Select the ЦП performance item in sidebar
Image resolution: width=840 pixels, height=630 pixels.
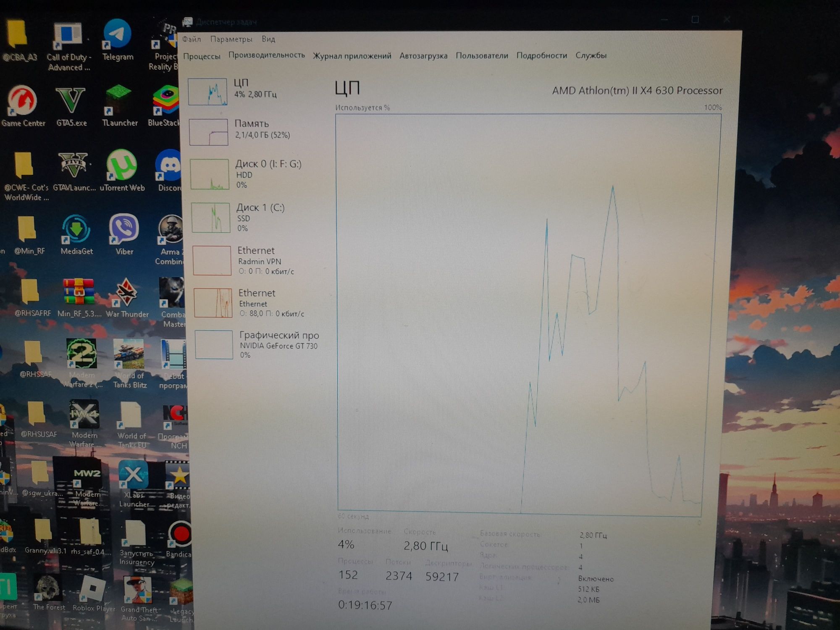pos(255,91)
